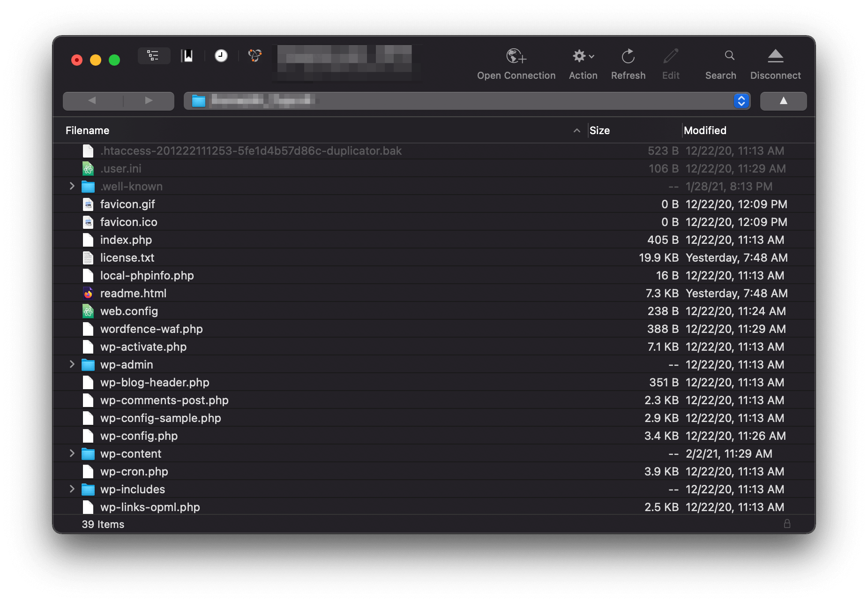The image size is (868, 603).
Task: Click the lock icon in status bar
Action: coord(787,524)
